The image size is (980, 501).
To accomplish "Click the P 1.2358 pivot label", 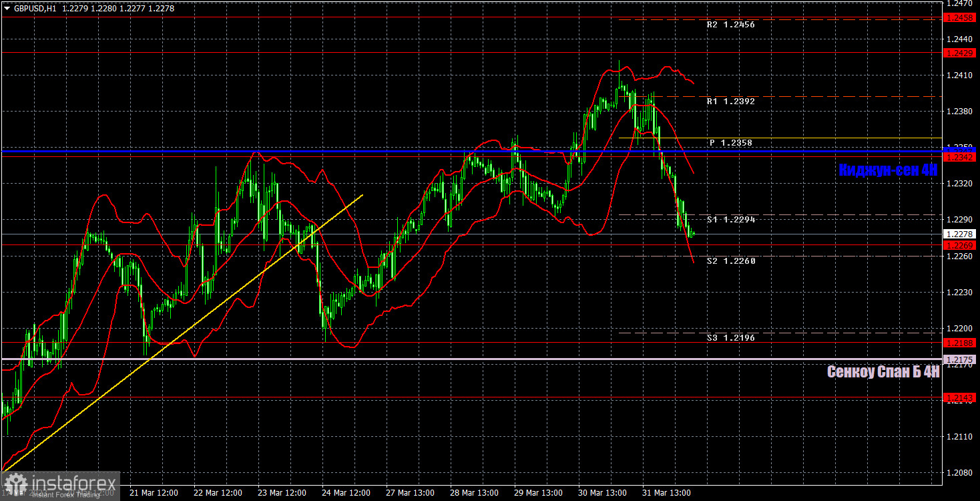I will pos(730,143).
